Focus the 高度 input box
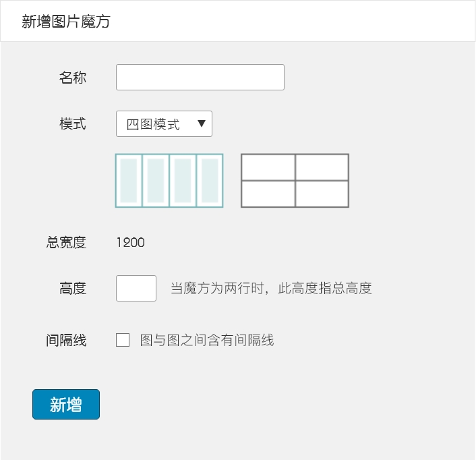The height and width of the screenshot is (460, 476). click(136, 289)
